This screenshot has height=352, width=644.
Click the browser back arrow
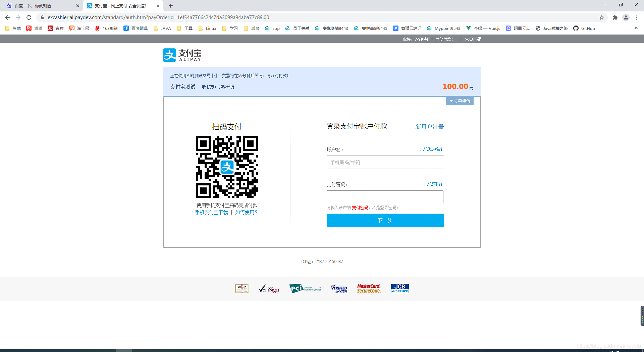[7, 17]
